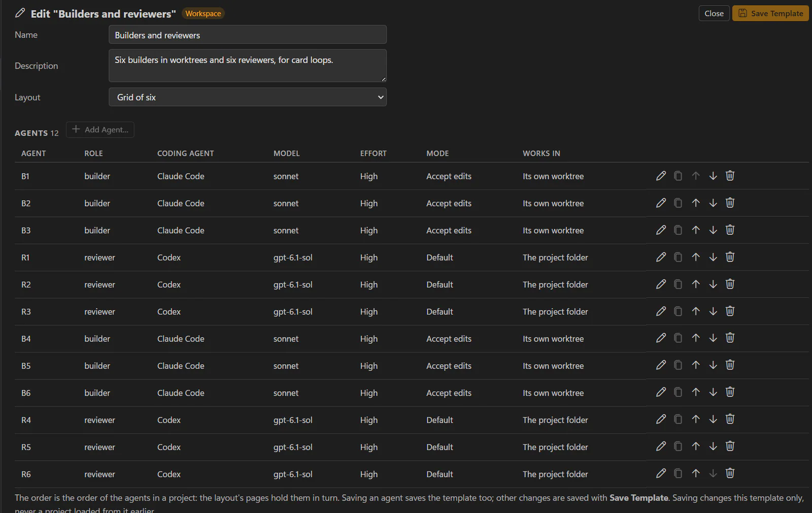Move agent R1 down
Image resolution: width=812 pixels, height=513 pixels.
click(x=713, y=257)
